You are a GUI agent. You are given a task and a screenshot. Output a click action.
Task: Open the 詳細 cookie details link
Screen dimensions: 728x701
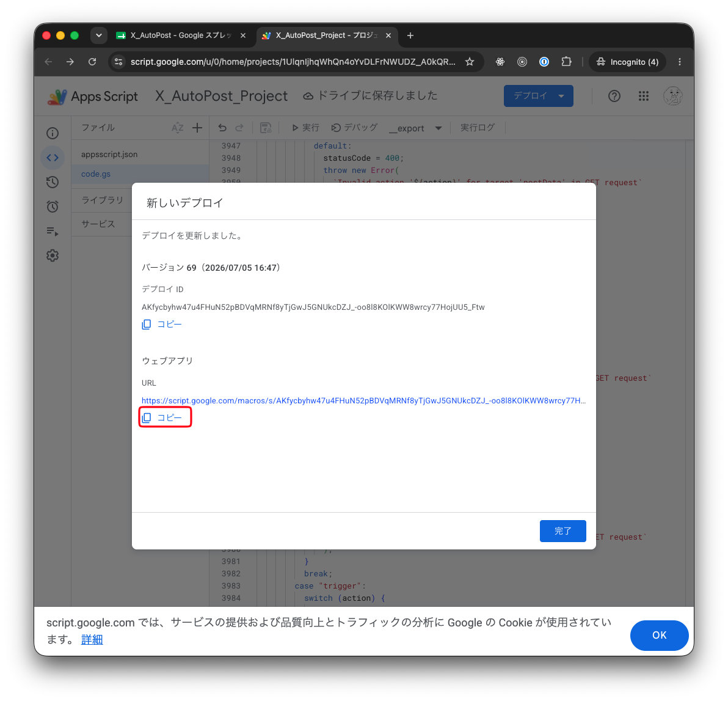[x=92, y=639]
